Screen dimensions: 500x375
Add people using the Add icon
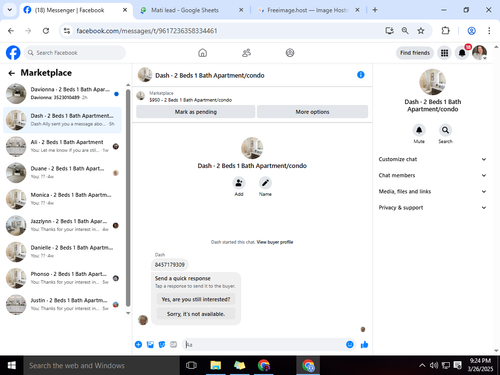click(239, 183)
